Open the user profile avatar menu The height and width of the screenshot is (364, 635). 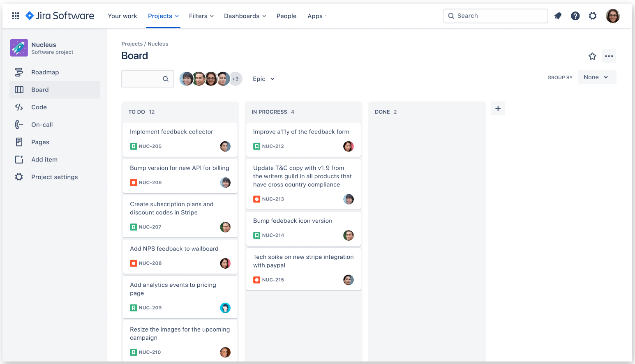[612, 16]
